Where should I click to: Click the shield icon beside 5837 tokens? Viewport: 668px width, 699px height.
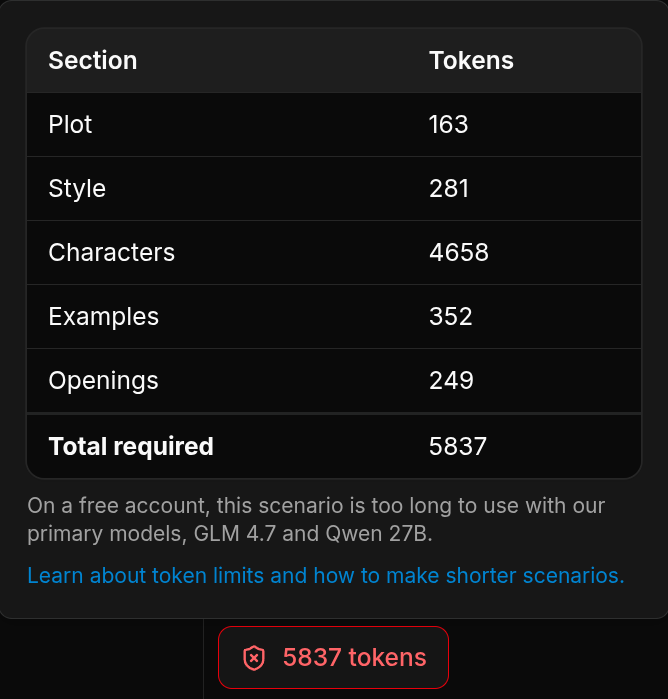[254, 658]
